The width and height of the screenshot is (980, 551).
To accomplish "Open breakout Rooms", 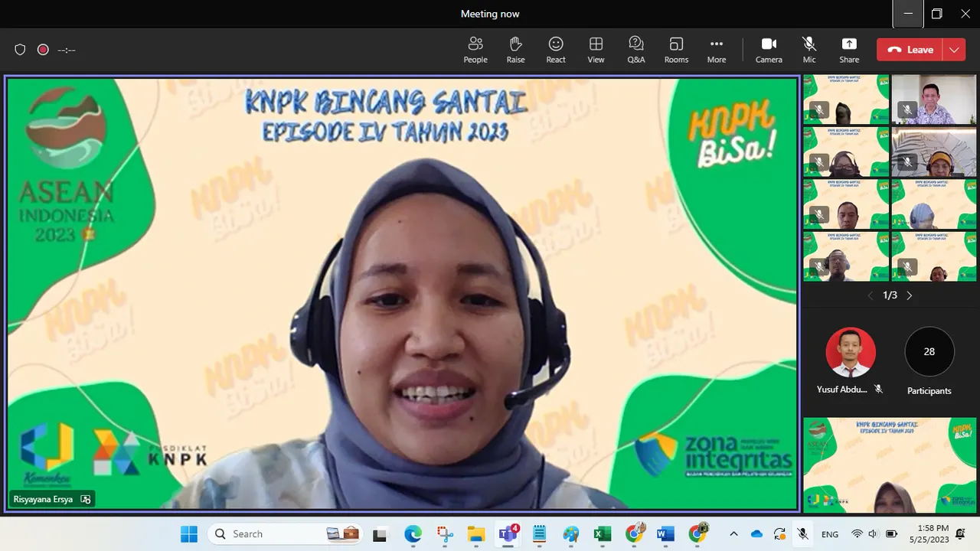I will (x=676, y=50).
